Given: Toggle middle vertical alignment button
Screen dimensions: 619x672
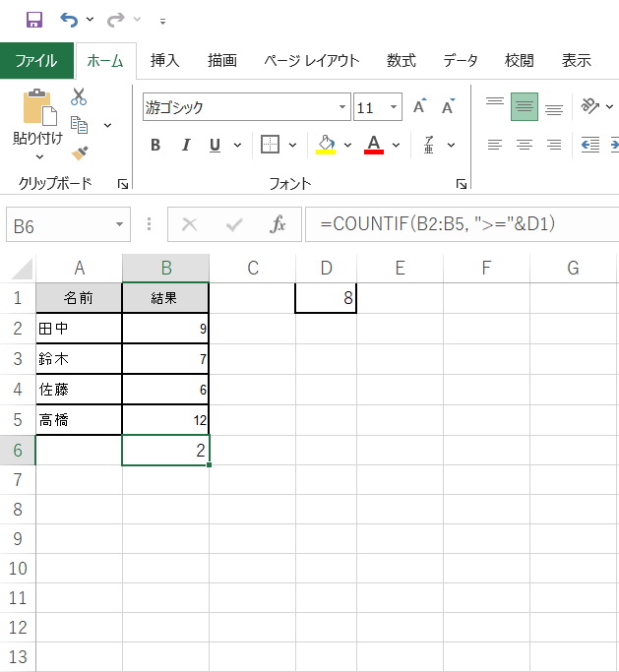Looking at the screenshot, I should click(525, 107).
